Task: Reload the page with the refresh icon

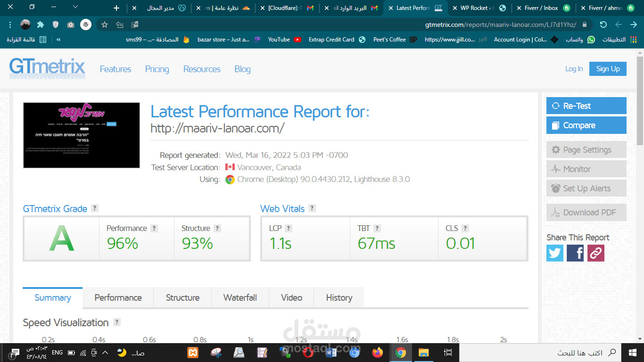Action: click(x=603, y=25)
